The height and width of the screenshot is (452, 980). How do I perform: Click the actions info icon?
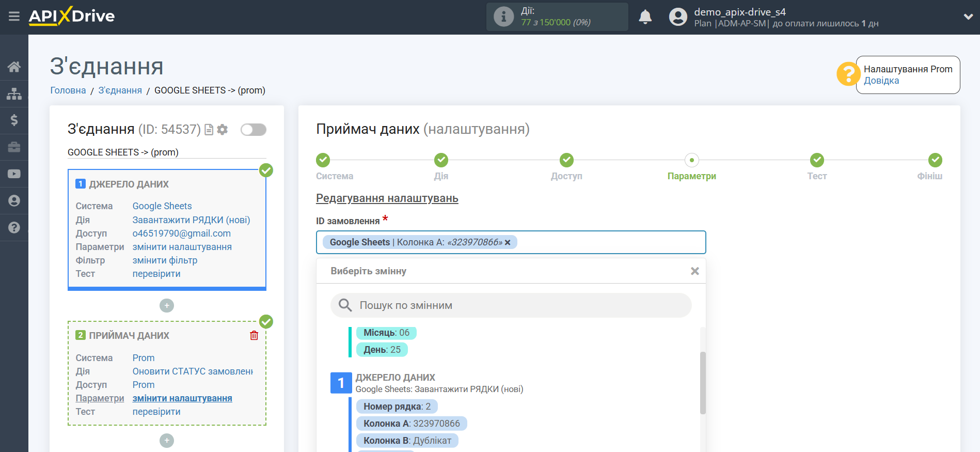pyautogui.click(x=503, y=17)
